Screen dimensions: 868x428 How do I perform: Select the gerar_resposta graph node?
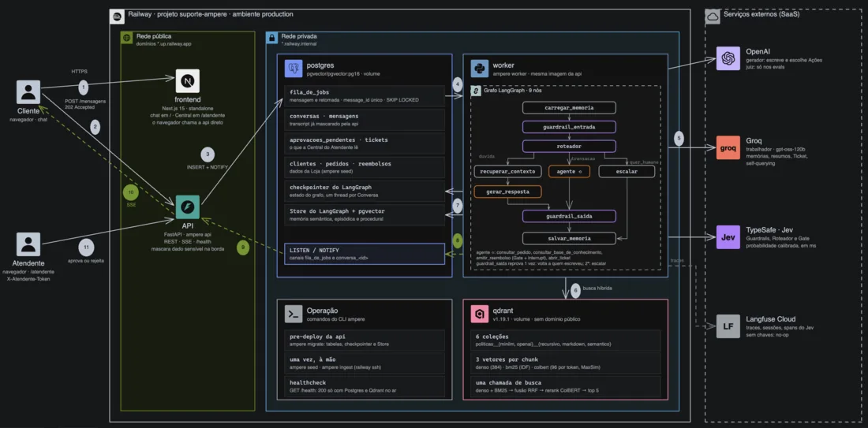point(507,192)
